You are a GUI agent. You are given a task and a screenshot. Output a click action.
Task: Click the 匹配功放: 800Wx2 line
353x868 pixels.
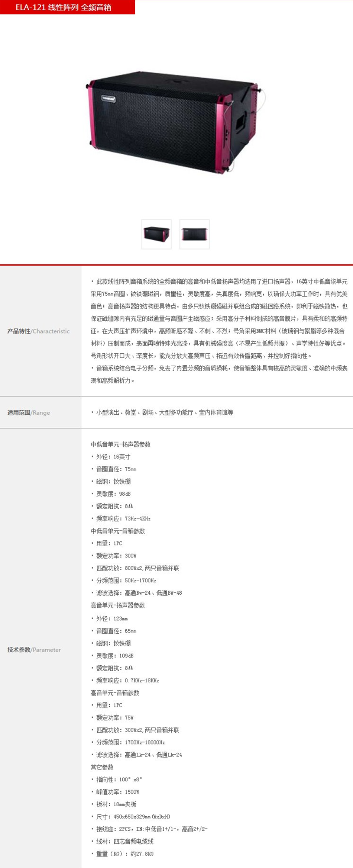(x=135, y=568)
